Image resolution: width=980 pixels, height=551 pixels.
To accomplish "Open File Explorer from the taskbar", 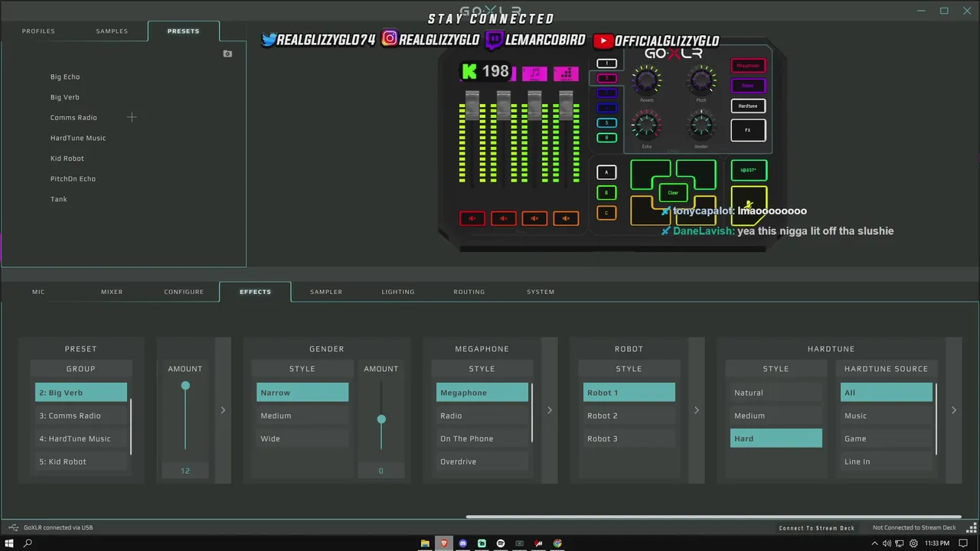I will [x=425, y=543].
